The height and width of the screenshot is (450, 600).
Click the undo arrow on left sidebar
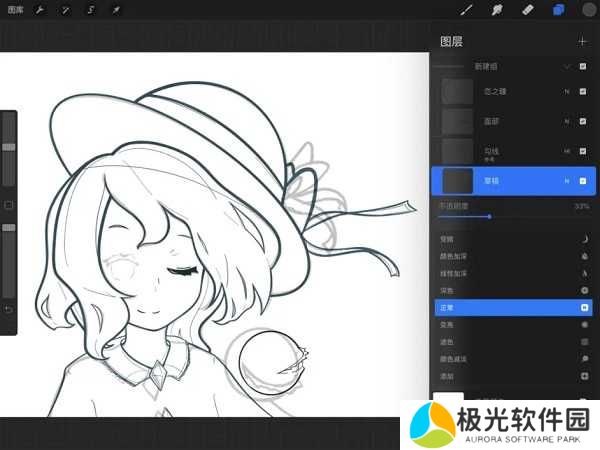click(x=9, y=309)
